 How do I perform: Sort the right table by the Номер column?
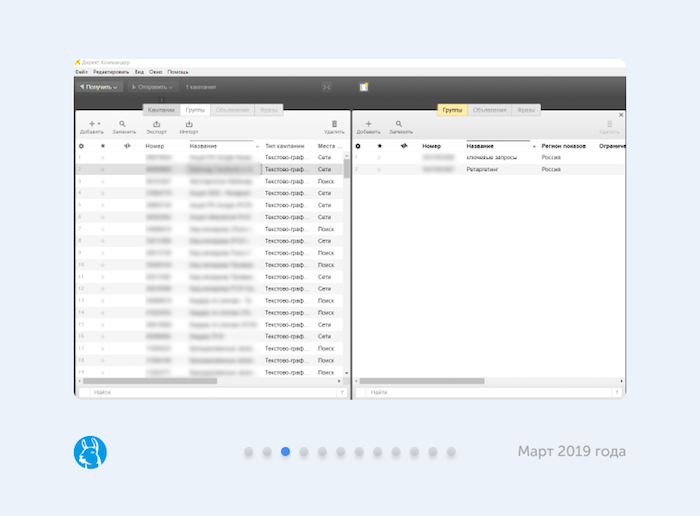[431, 146]
